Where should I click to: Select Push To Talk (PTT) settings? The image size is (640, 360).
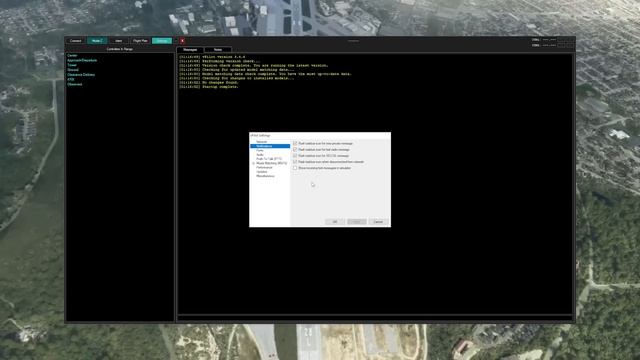click(x=269, y=159)
